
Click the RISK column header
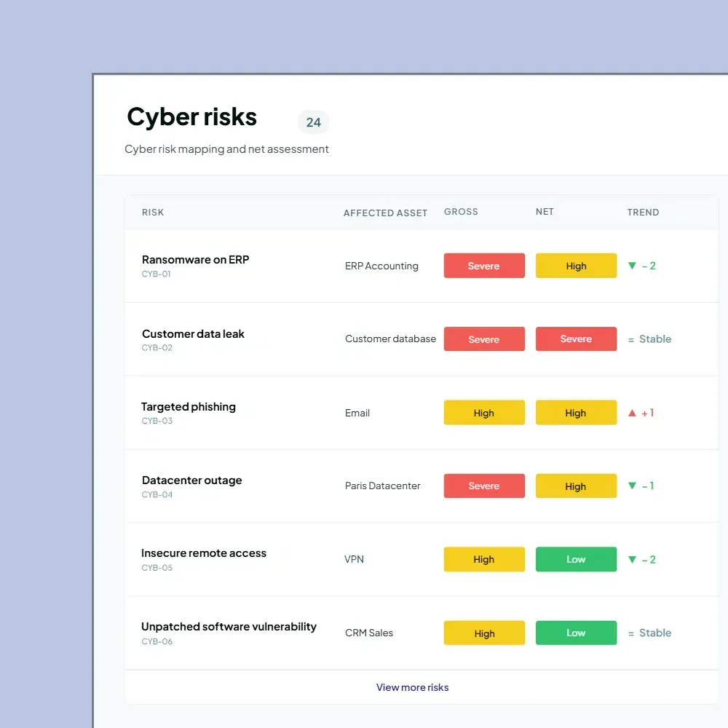[153, 212]
